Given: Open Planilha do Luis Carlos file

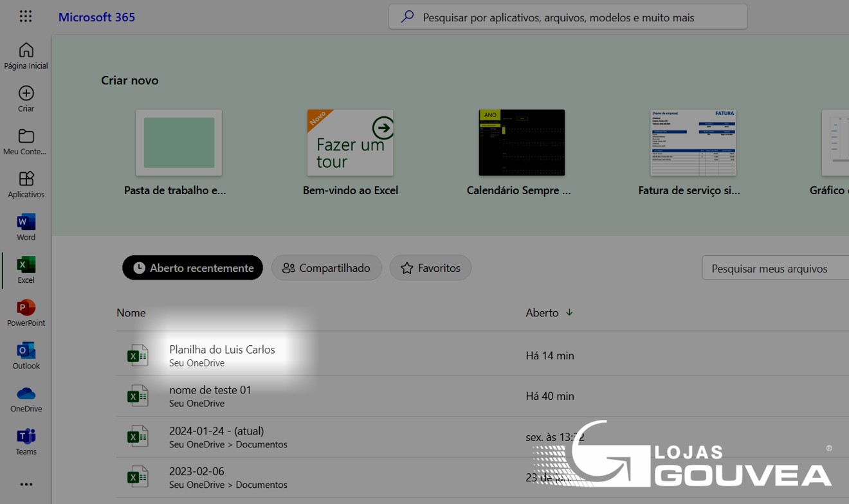Looking at the screenshot, I should tap(222, 349).
